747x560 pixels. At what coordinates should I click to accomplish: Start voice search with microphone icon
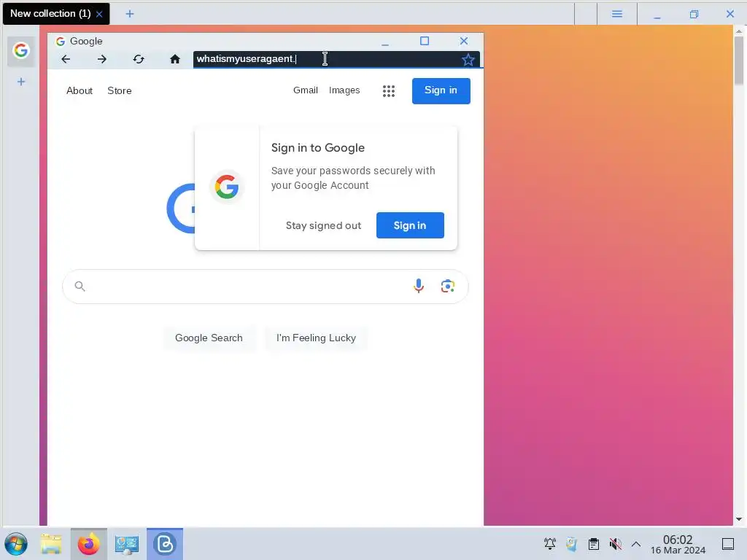pyautogui.click(x=418, y=286)
